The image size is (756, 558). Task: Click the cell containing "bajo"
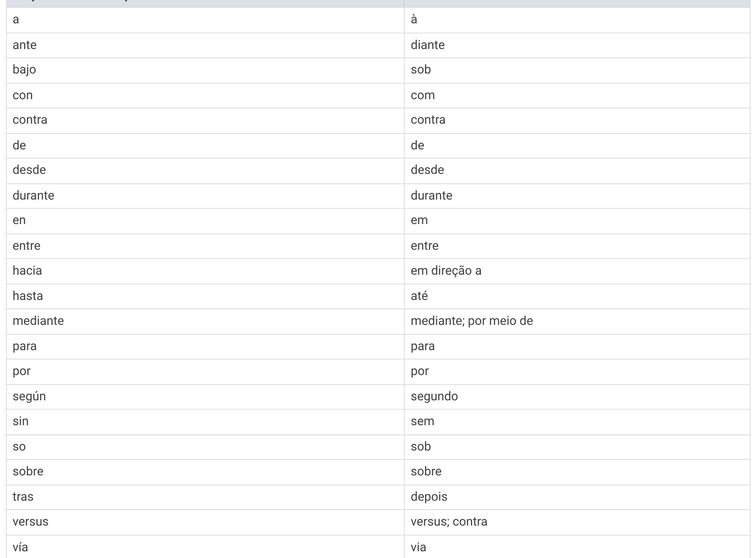(x=205, y=70)
